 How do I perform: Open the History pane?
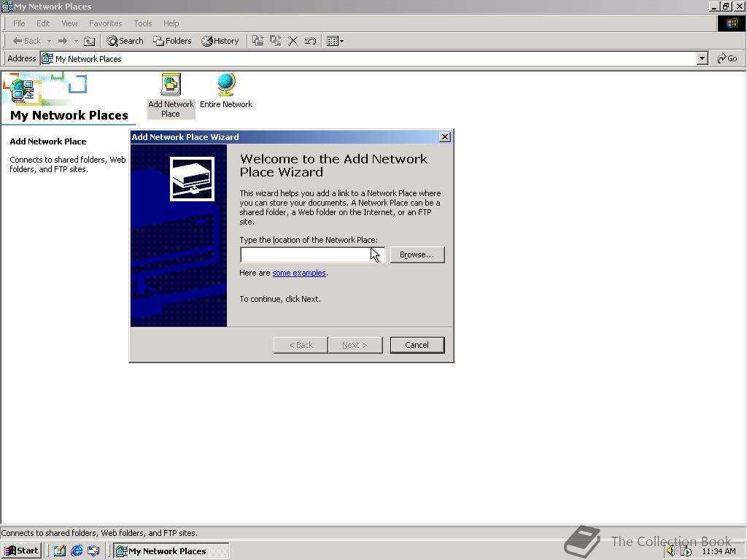point(220,41)
